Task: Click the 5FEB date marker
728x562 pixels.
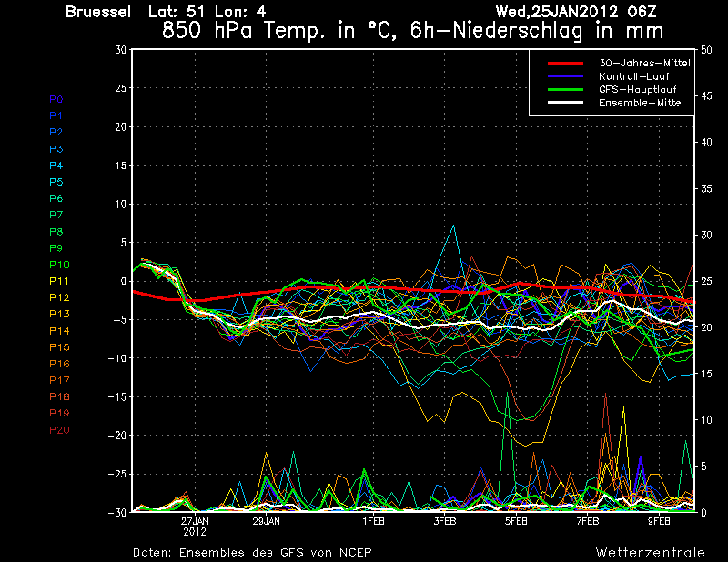Action: [516, 521]
